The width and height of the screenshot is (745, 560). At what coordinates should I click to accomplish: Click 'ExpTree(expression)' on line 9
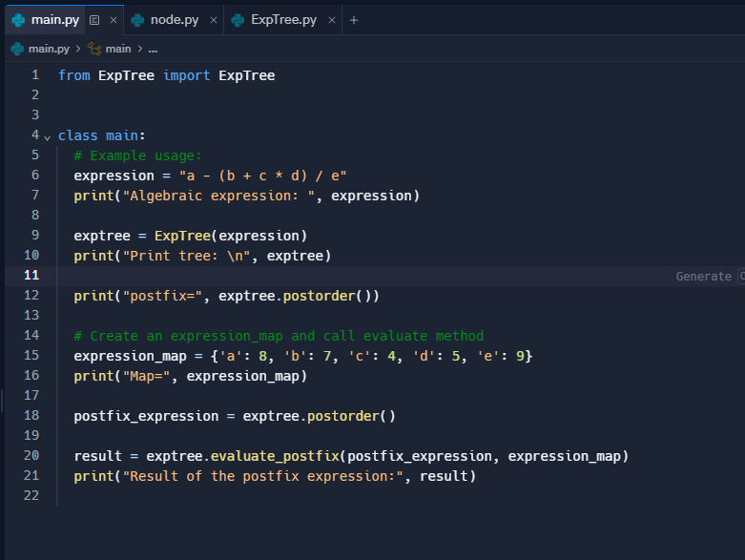coord(231,236)
